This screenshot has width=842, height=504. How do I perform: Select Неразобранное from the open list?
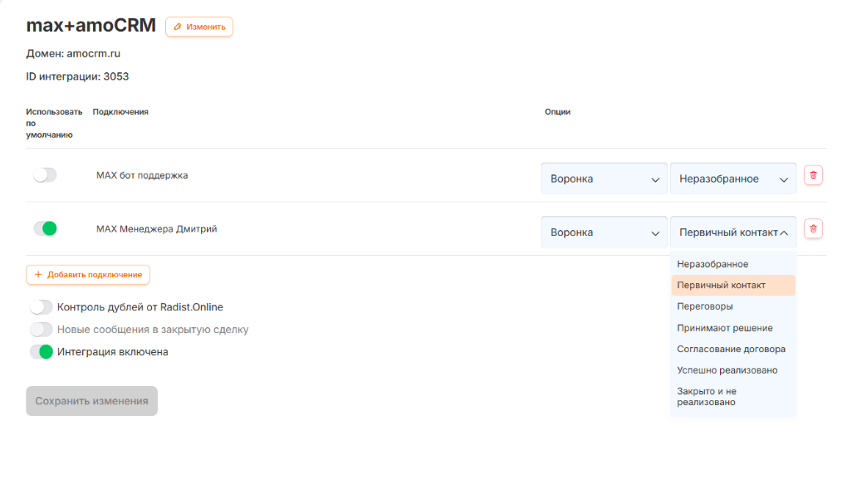(x=712, y=264)
